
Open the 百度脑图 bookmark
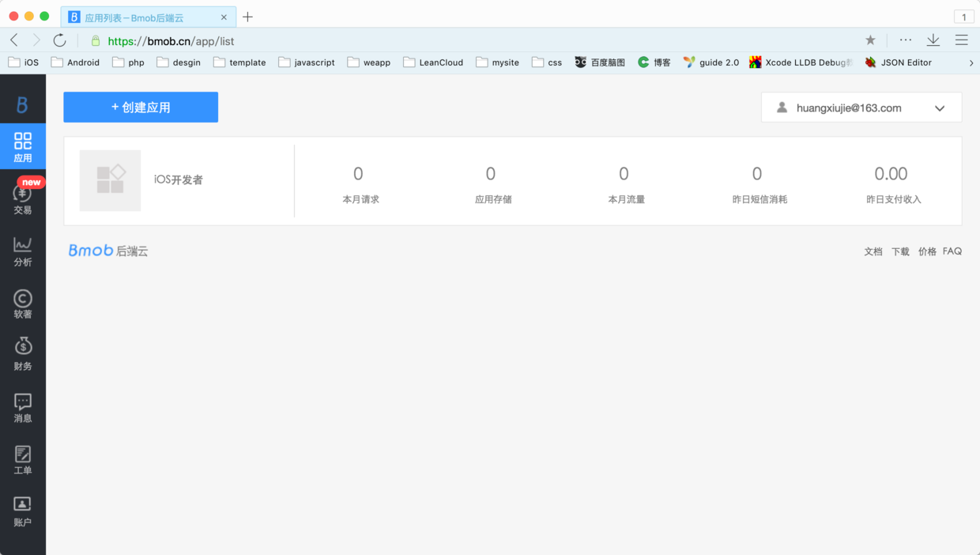point(600,62)
